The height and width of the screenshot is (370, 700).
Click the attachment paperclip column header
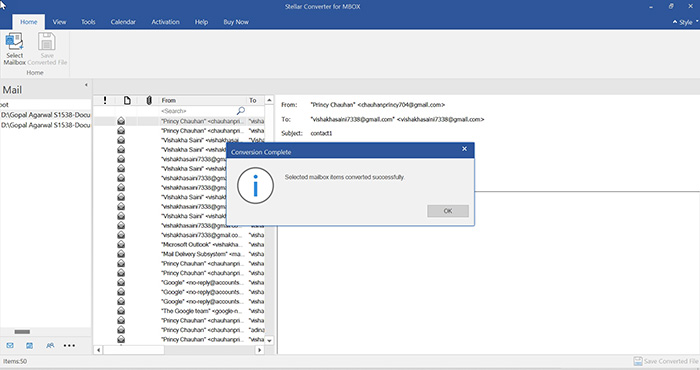(x=149, y=100)
